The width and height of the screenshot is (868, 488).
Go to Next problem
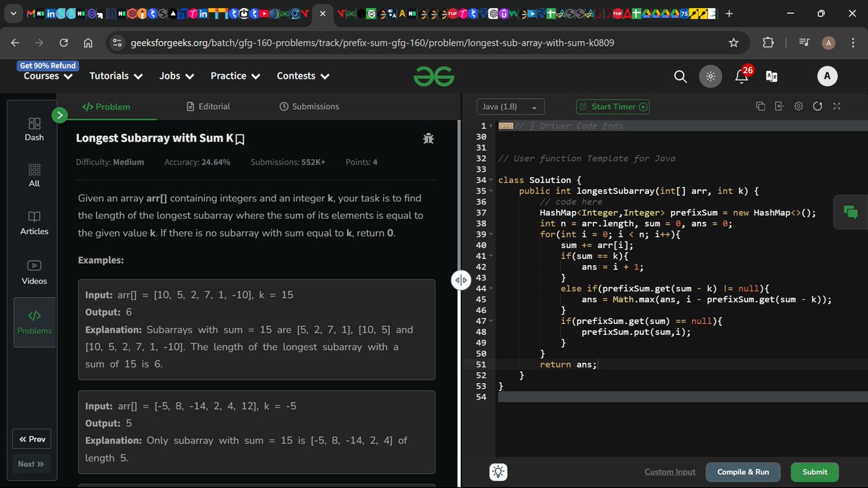[32, 464]
